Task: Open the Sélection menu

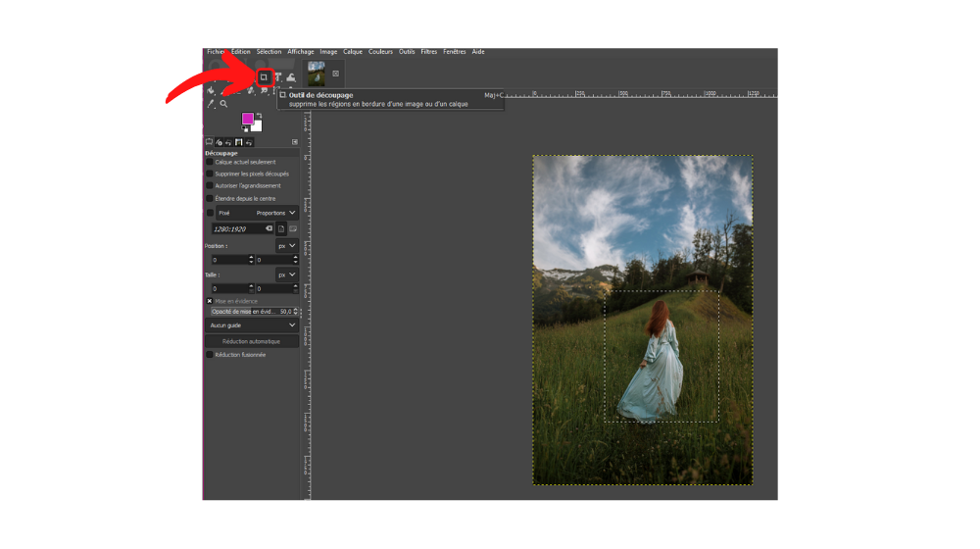Action: [269, 52]
